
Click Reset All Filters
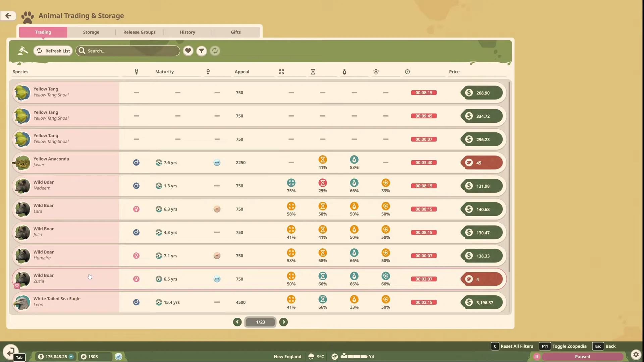[512, 346]
